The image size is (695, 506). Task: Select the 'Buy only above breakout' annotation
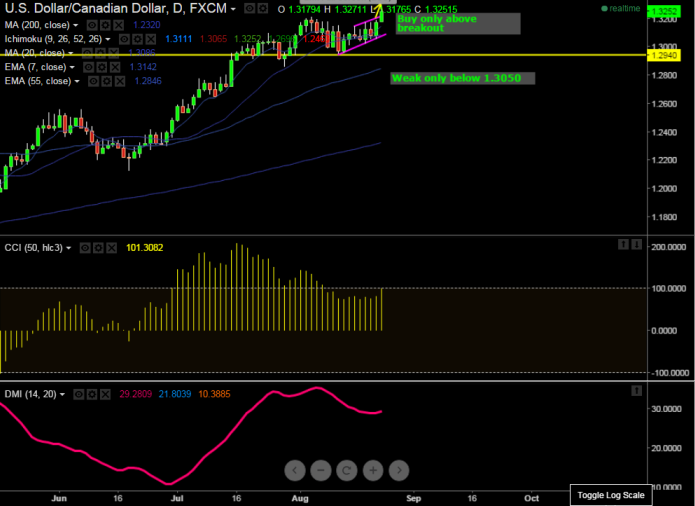point(458,23)
